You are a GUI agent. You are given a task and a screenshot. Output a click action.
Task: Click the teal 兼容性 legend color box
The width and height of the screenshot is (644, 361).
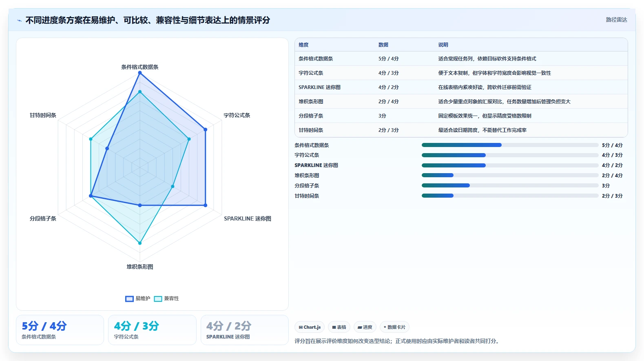point(158,299)
